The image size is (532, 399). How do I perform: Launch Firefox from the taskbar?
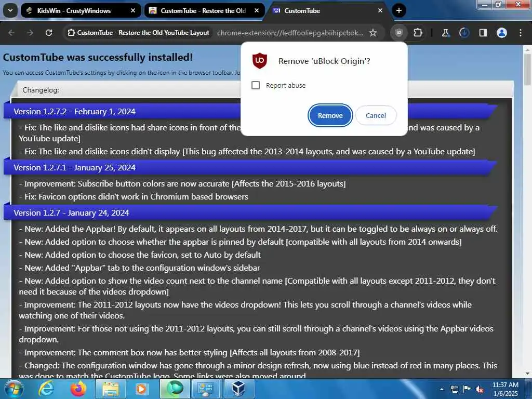(78, 389)
